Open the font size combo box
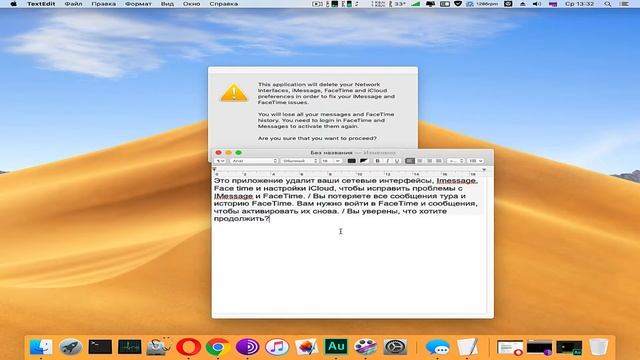 pyautogui.click(x=331, y=161)
